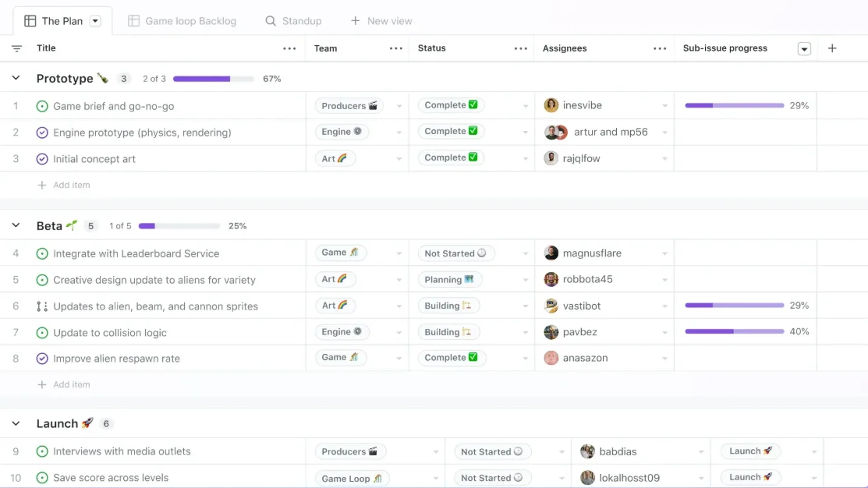Image resolution: width=868 pixels, height=488 pixels.
Task: Click closed-issue icon for Improve alien respawn rate
Action: (42, 359)
